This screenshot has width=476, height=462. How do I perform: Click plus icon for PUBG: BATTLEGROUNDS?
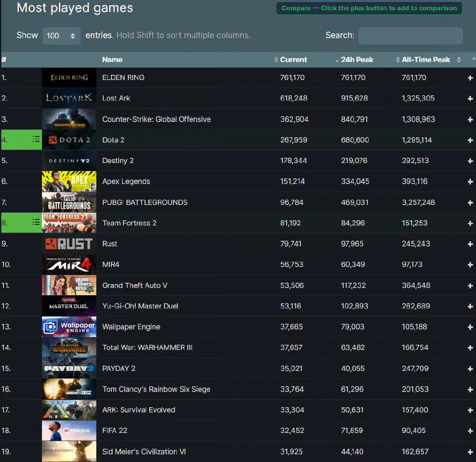click(470, 203)
